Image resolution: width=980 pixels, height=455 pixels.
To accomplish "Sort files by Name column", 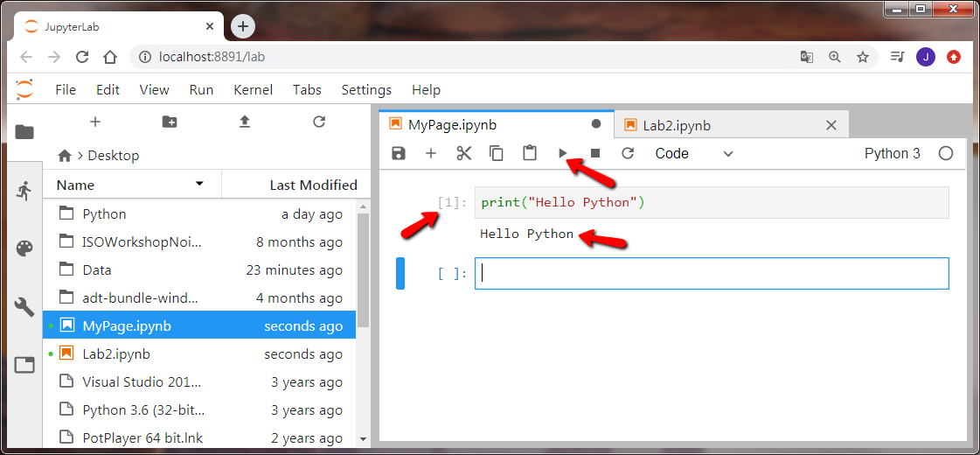I will (x=132, y=185).
